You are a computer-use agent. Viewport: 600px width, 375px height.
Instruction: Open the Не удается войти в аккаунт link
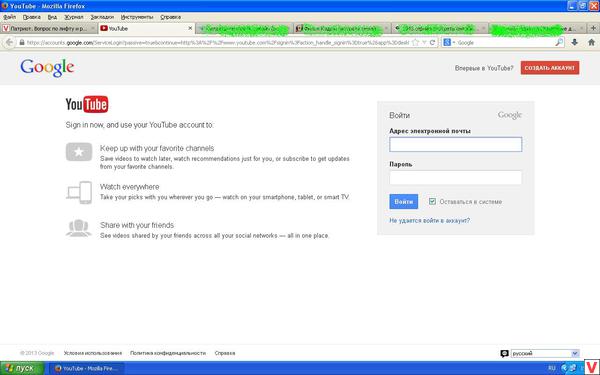tap(429, 220)
